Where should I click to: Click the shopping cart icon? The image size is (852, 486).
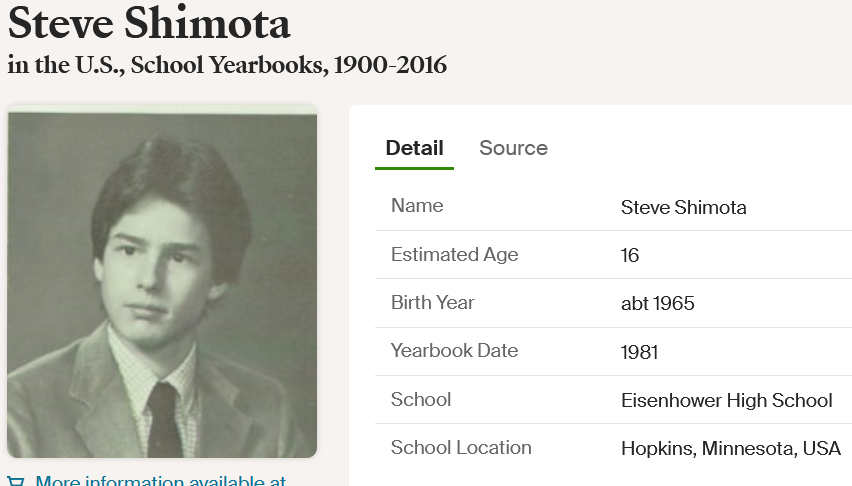16,481
